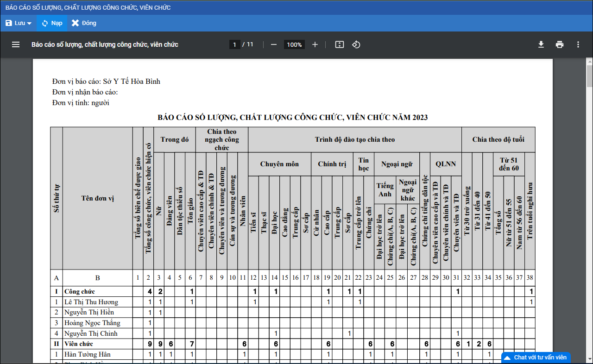Click the zoom in plus icon

coord(315,44)
